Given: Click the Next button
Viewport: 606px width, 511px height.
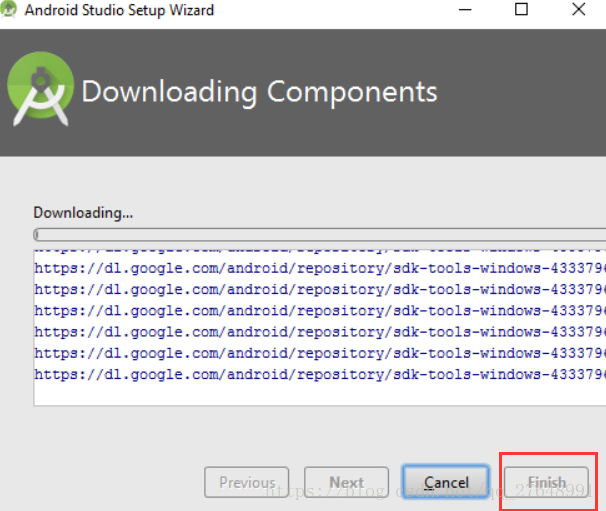Looking at the screenshot, I should pyautogui.click(x=346, y=482).
